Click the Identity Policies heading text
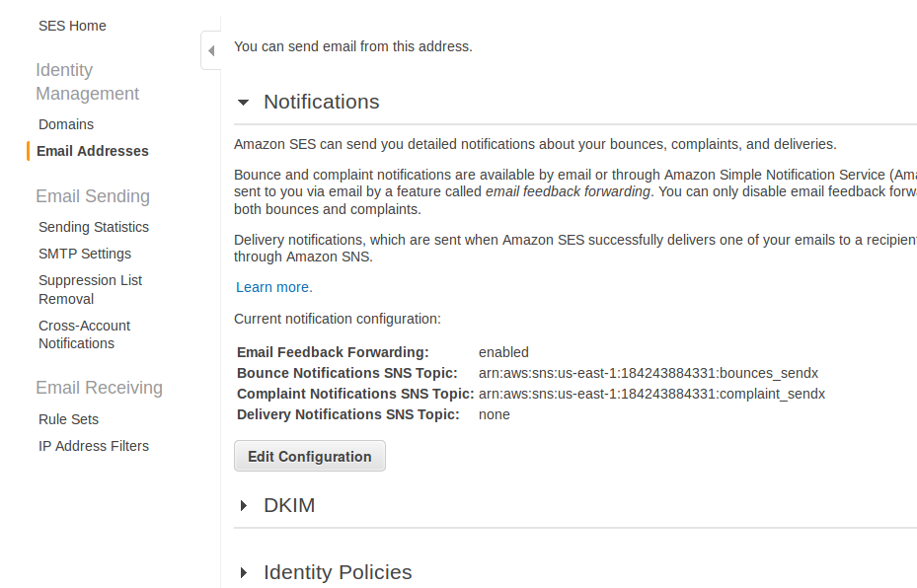The height and width of the screenshot is (588, 917). tap(338, 572)
